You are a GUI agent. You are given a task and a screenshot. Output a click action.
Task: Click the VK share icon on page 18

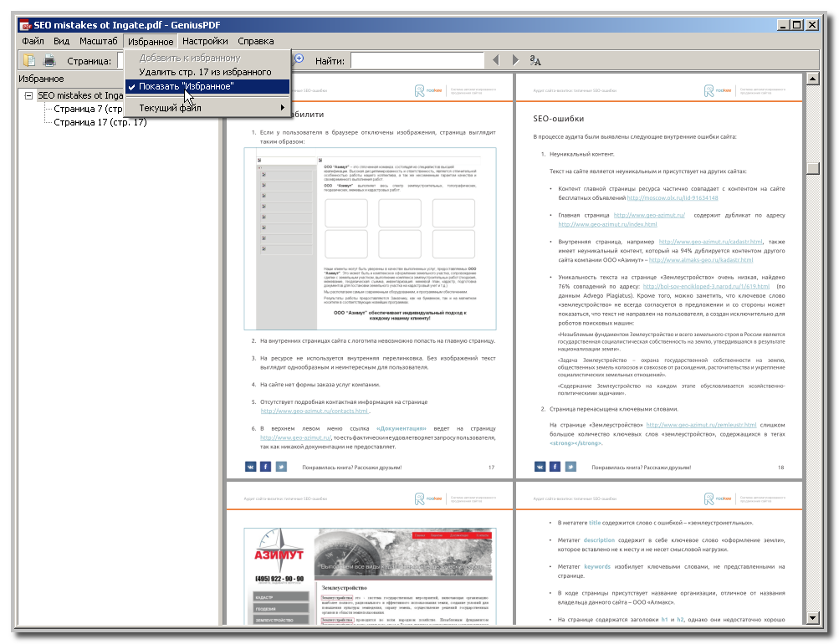[540, 467]
